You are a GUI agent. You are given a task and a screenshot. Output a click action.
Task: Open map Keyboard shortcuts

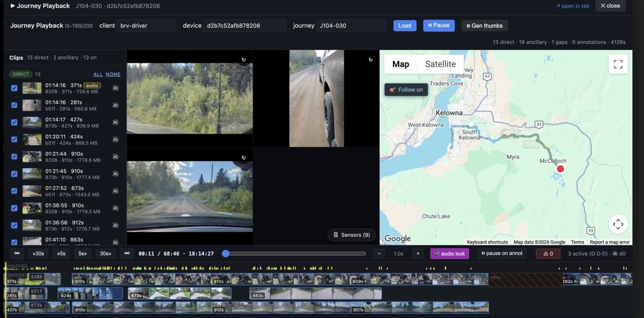click(x=487, y=242)
